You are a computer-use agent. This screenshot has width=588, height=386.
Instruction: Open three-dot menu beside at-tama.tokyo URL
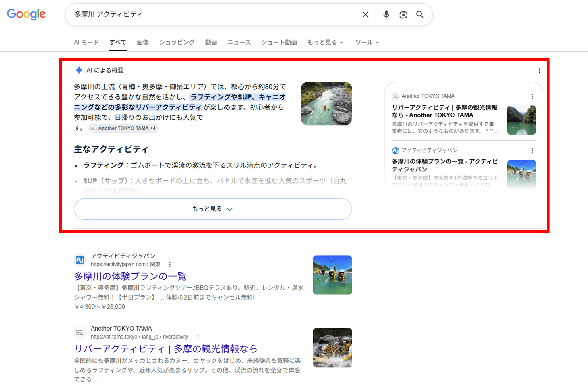point(198,337)
